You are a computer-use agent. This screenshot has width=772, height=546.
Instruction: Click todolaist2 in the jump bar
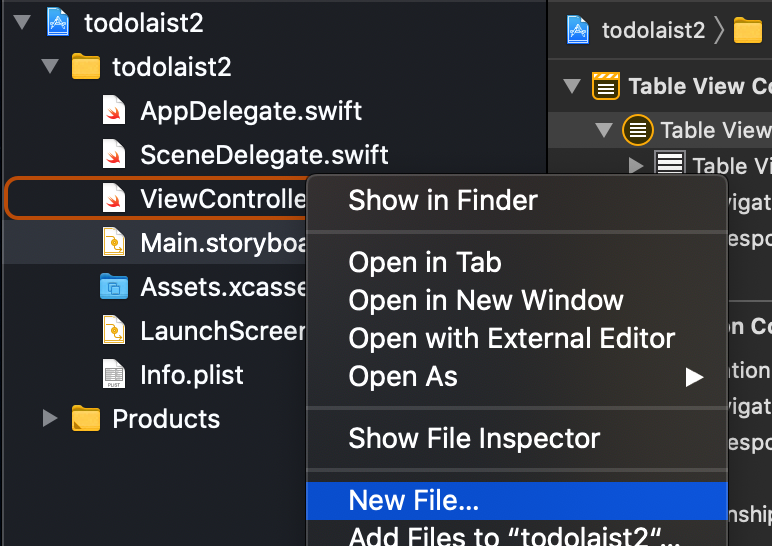(x=653, y=30)
